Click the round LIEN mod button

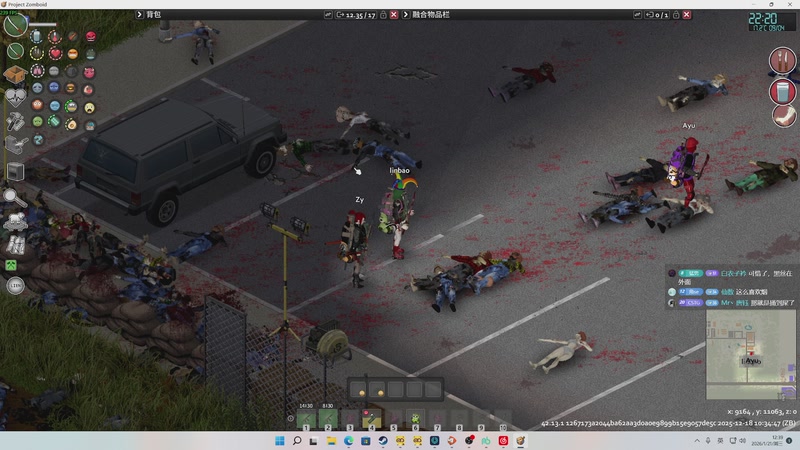[15, 286]
